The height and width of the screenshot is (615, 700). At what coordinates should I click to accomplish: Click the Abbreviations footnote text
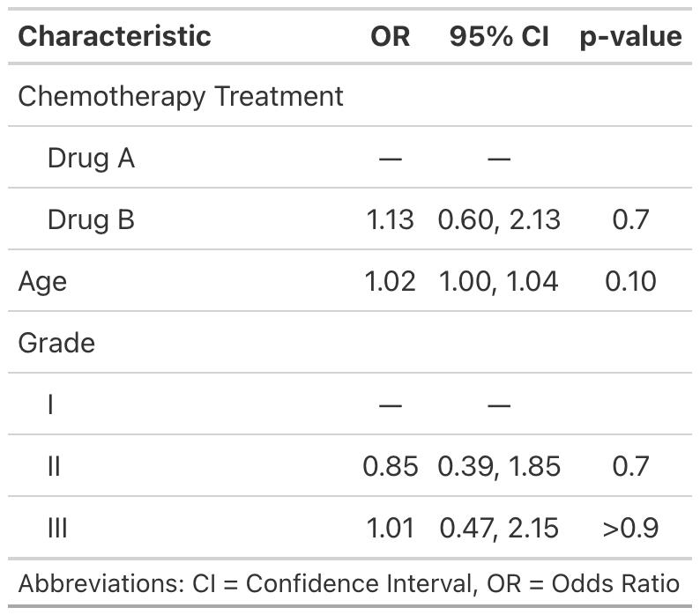349,583
